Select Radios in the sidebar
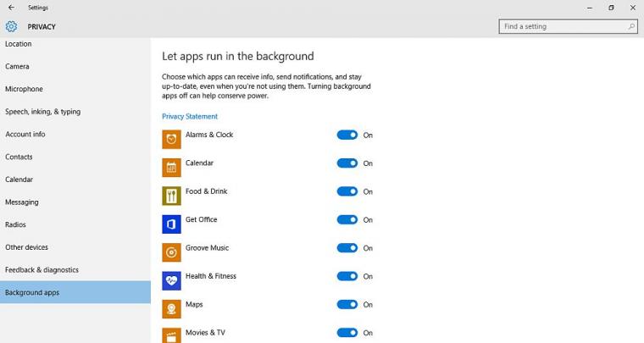Screen dimensions: 644x343 [75, 224]
